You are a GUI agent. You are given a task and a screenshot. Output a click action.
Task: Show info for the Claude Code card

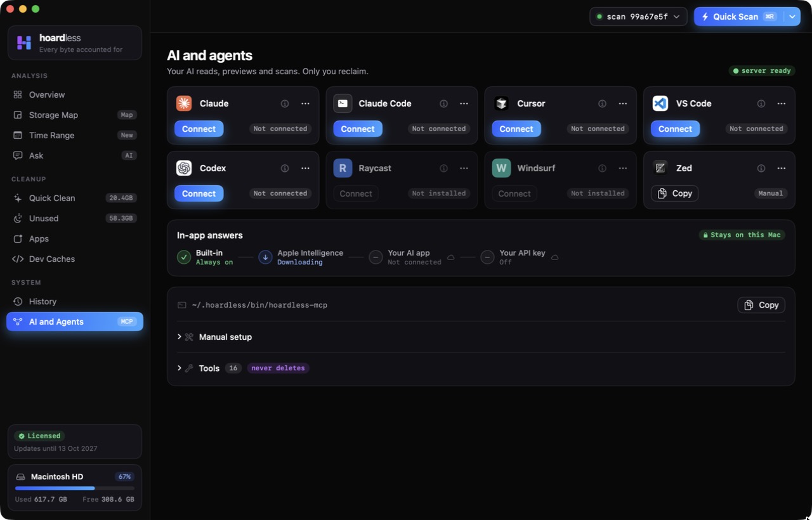coord(443,103)
